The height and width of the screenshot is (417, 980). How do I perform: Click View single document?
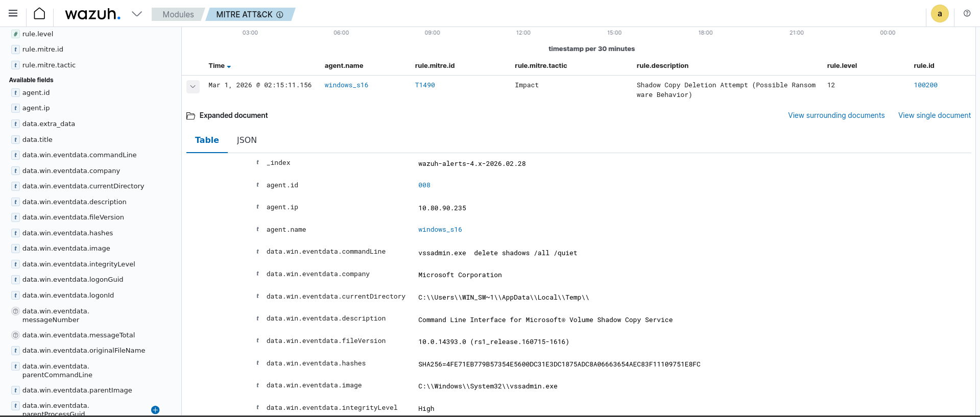pyautogui.click(x=935, y=115)
